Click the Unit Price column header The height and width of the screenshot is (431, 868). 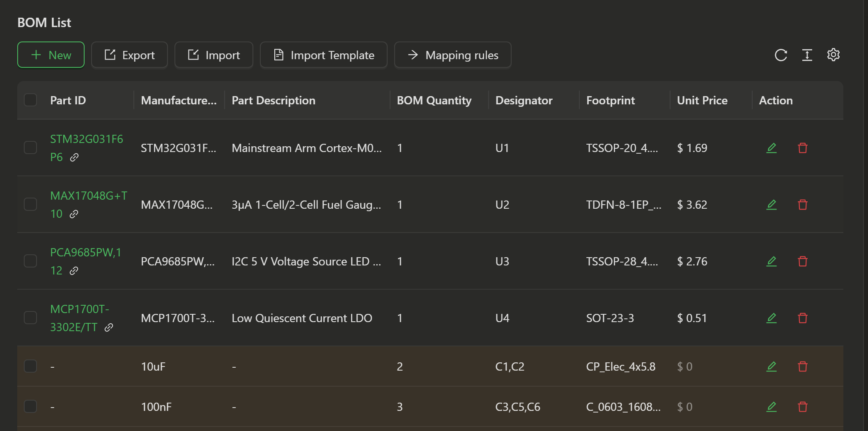pyautogui.click(x=702, y=100)
